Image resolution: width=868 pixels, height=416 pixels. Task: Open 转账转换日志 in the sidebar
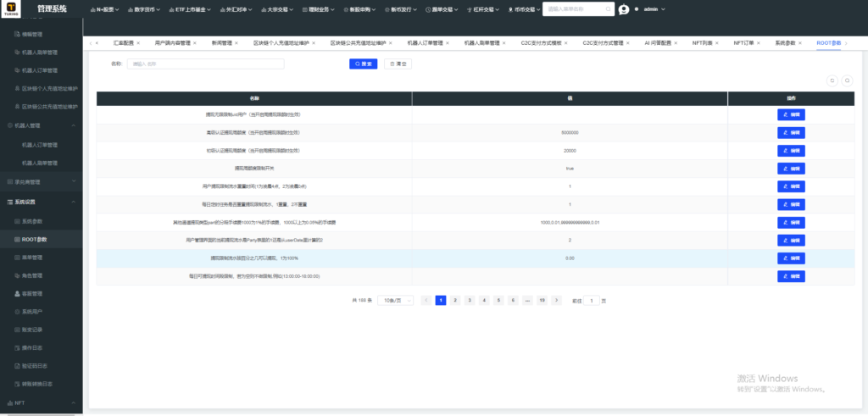point(36,384)
